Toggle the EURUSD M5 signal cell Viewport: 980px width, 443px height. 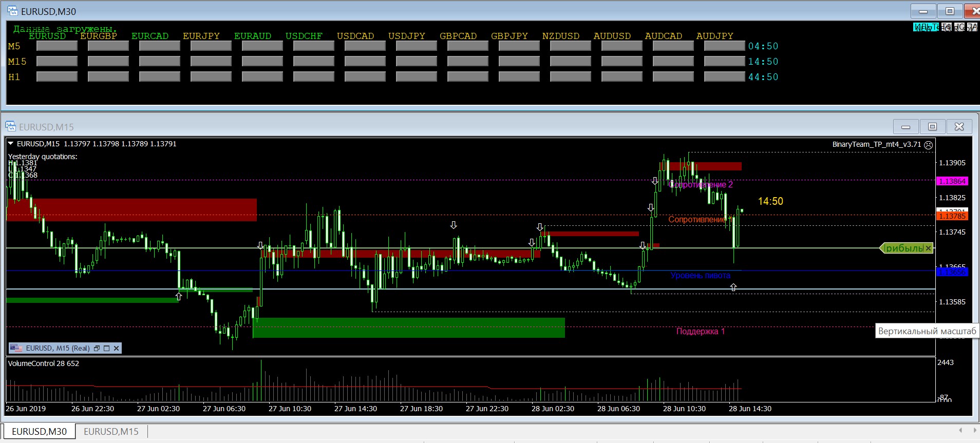pos(56,46)
